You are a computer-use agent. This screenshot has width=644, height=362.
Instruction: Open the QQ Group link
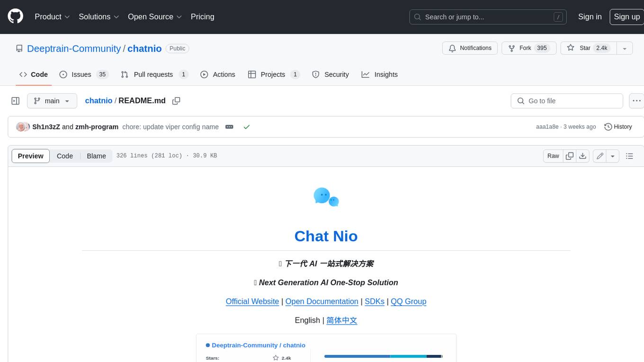point(409,301)
